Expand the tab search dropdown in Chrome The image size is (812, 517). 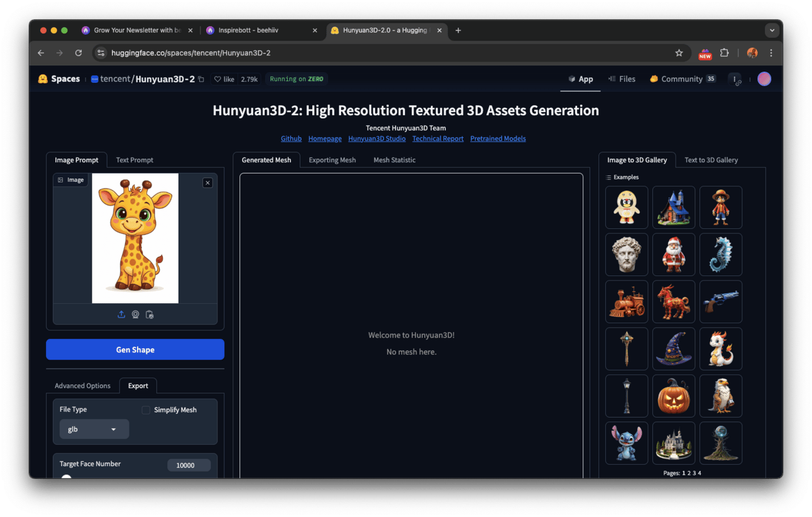[771, 30]
